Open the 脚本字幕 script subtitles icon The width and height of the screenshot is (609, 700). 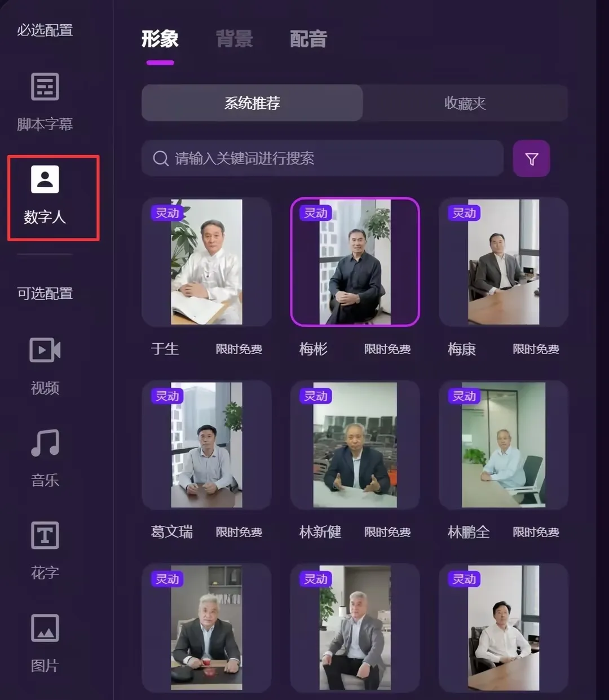click(45, 87)
